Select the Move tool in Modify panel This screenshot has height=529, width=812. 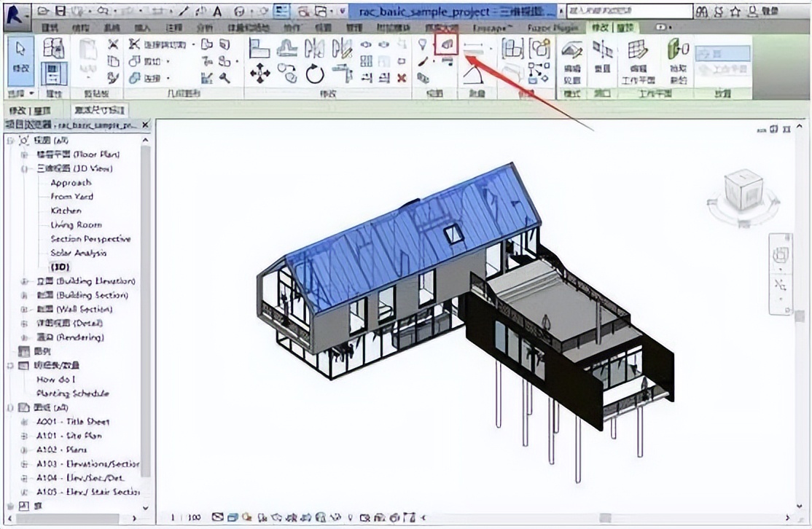(x=259, y=73)
